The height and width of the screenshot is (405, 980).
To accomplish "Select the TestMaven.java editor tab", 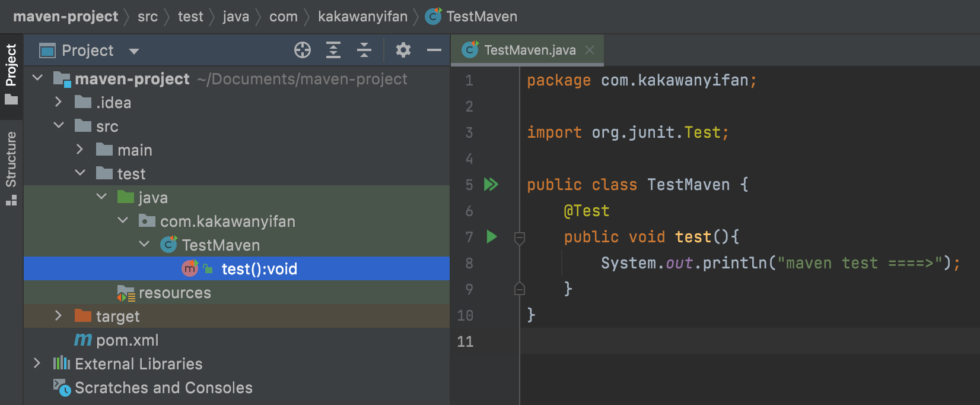I will click(x=529, y=50).
